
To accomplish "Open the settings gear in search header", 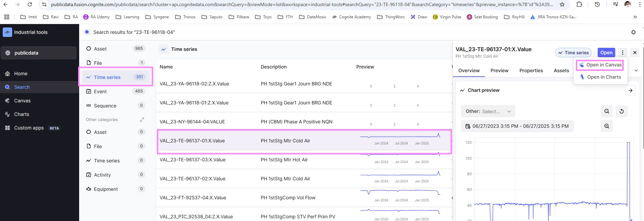I will click(634, 32).
